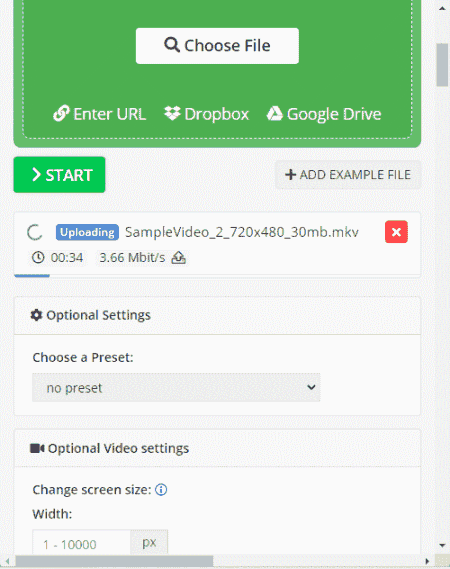Viewport: 450px width, 569px height.
Task: Click the scroll left arrow
Action: pos(8,561)
